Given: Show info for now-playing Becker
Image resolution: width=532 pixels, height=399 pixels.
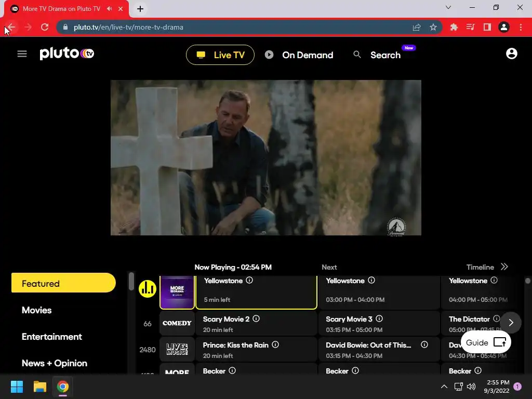Looking at the screenshot, I should pyautogui.click(x=232, y=370).
